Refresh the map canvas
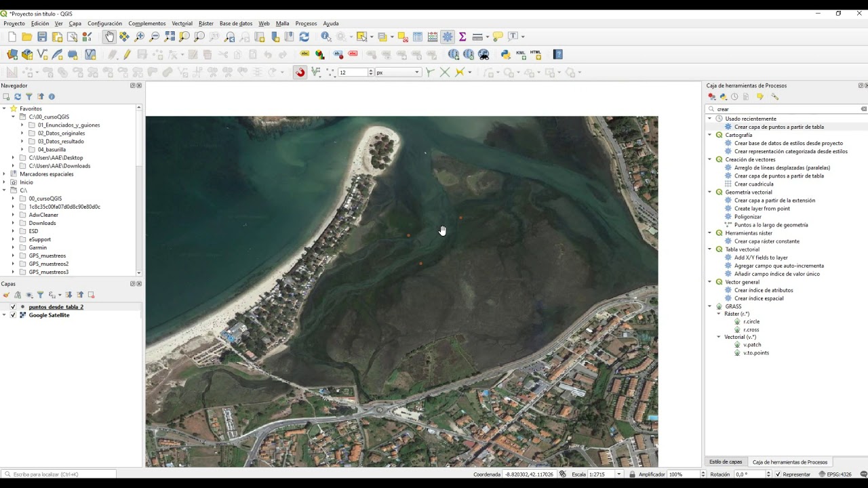Image resolution: width=868 pixels, height=488 pixels. click(x=304, y=37)
